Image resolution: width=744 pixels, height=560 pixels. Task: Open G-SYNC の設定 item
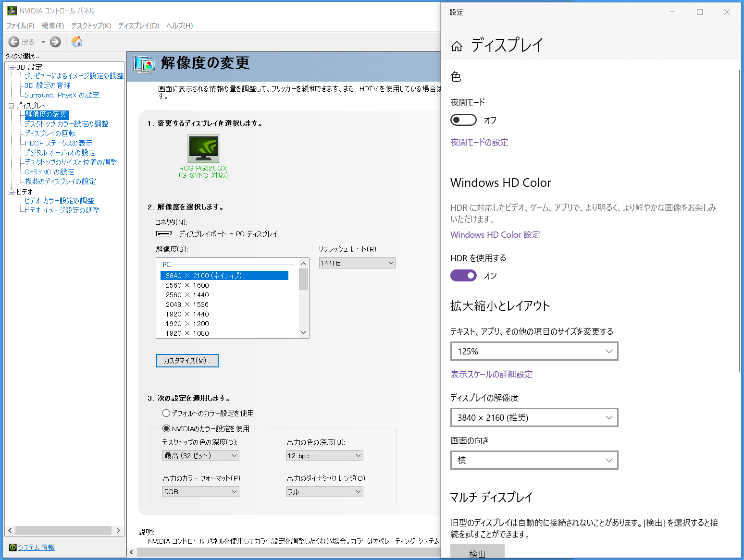tap(50, 172)
